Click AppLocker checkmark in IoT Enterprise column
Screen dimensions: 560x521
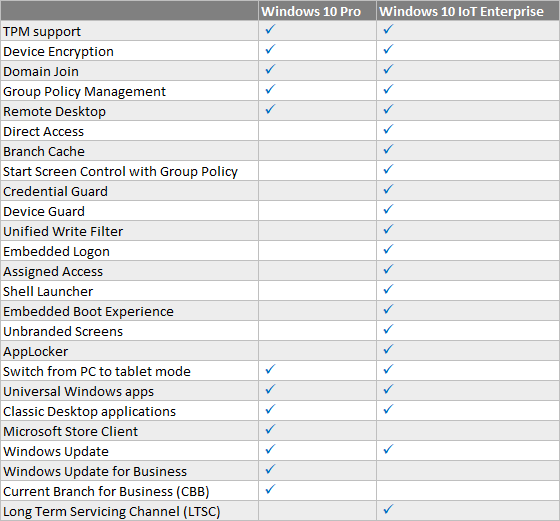click(x=388, y=349)
